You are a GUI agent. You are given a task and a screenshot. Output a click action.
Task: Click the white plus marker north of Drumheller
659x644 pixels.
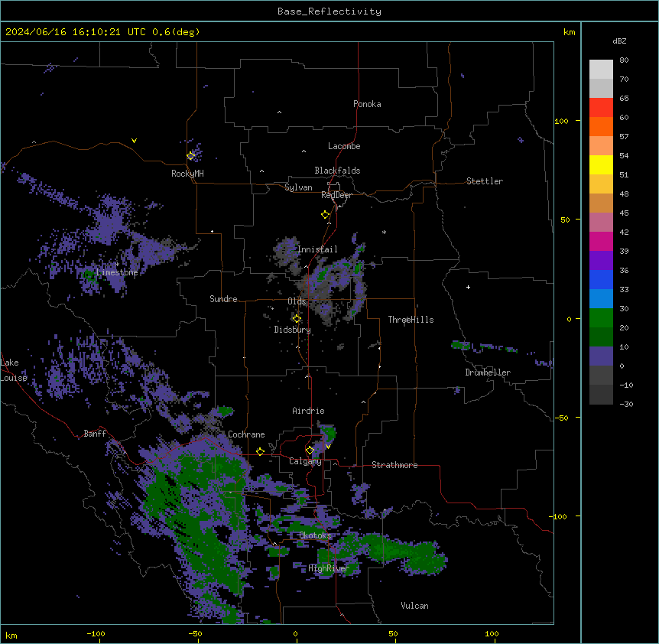[468, 287]
